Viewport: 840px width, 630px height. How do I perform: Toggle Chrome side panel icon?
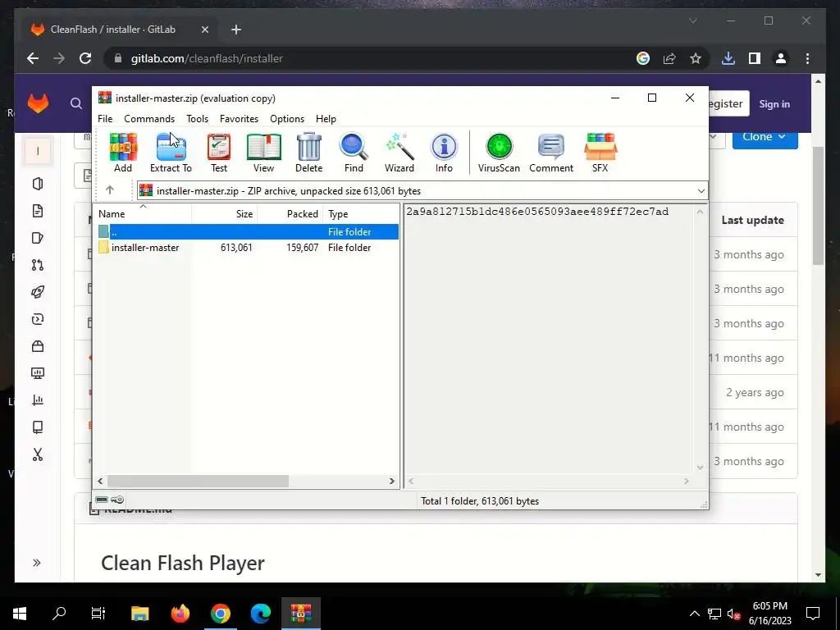pos(755,58)
